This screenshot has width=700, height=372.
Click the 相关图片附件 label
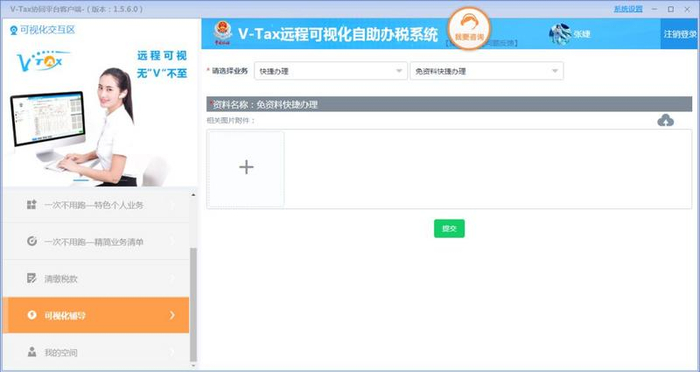[x=231, y=120]
